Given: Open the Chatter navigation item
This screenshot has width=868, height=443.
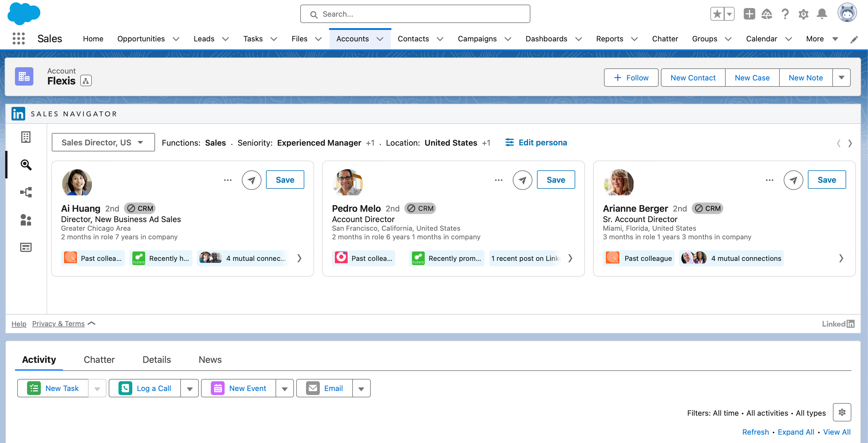Looking at the screenshot, I should pyautogui.click(x=665, y=39).
